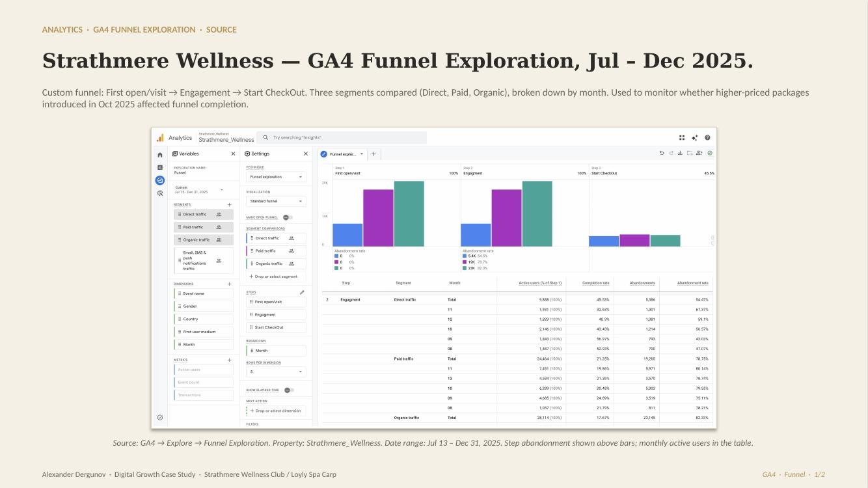868x488 pixels.
Task: Sort by Completion rate column header
Action: (596, 283)
